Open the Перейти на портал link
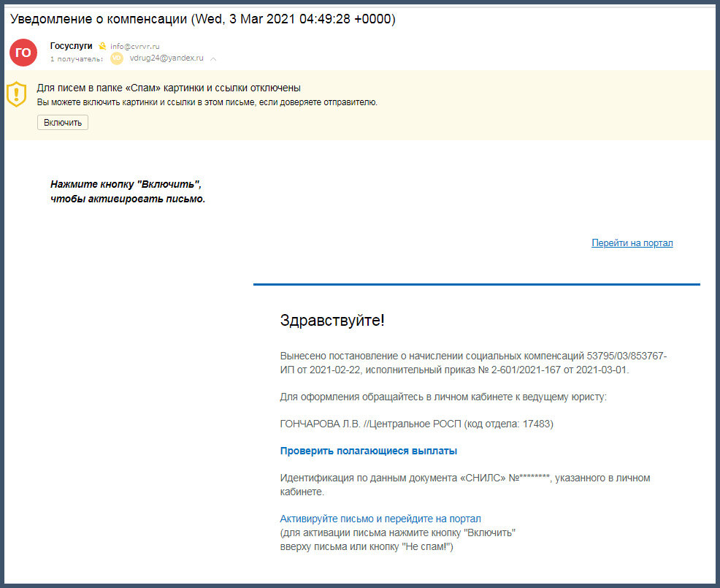The height and width of the screenshot is (588, 720). click(x=632, y=243)
